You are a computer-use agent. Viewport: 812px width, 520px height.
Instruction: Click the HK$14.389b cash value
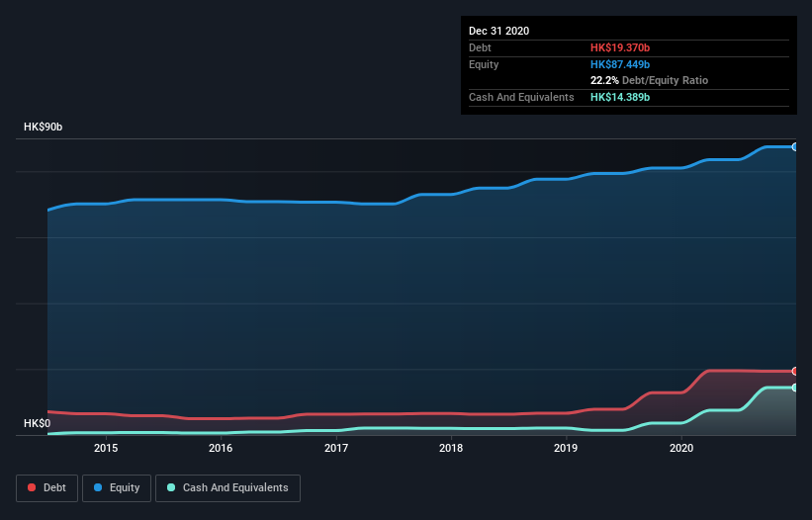pos(620,97)
